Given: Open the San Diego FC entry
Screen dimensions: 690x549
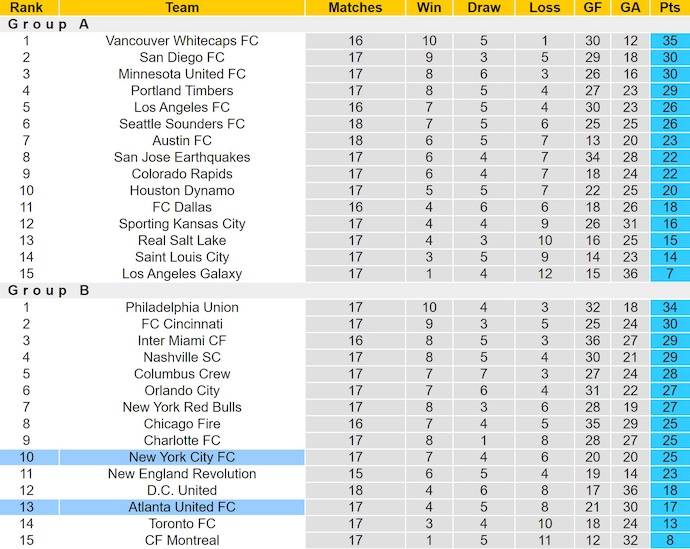Looking at the screenshot, I should click(181, 57).
